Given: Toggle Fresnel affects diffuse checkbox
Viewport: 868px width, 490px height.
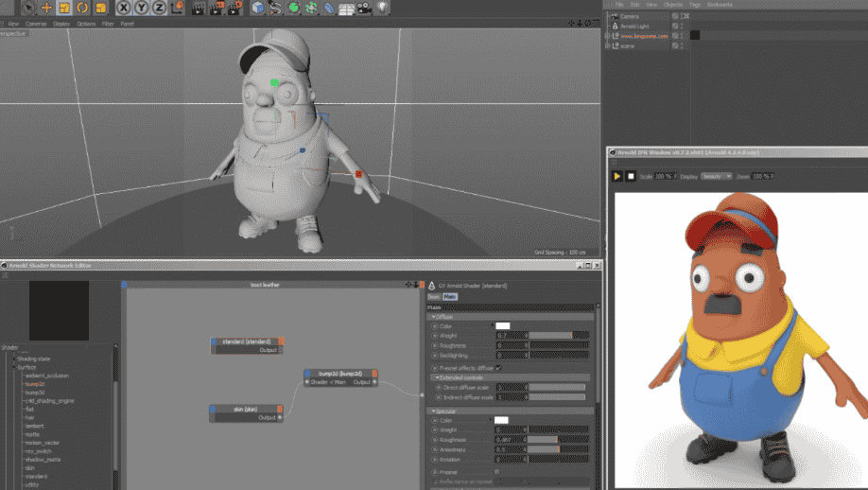Looking at the screenshot, I should pyautogui.click(x=498, y=368).
